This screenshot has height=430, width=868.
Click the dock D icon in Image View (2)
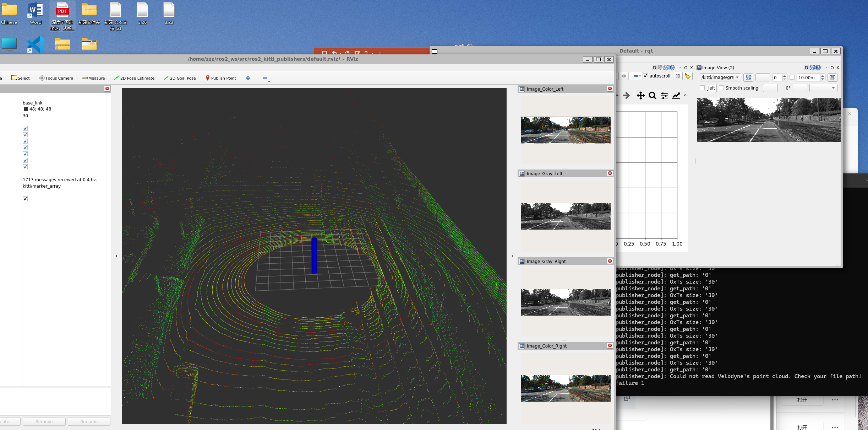[806, 68]
